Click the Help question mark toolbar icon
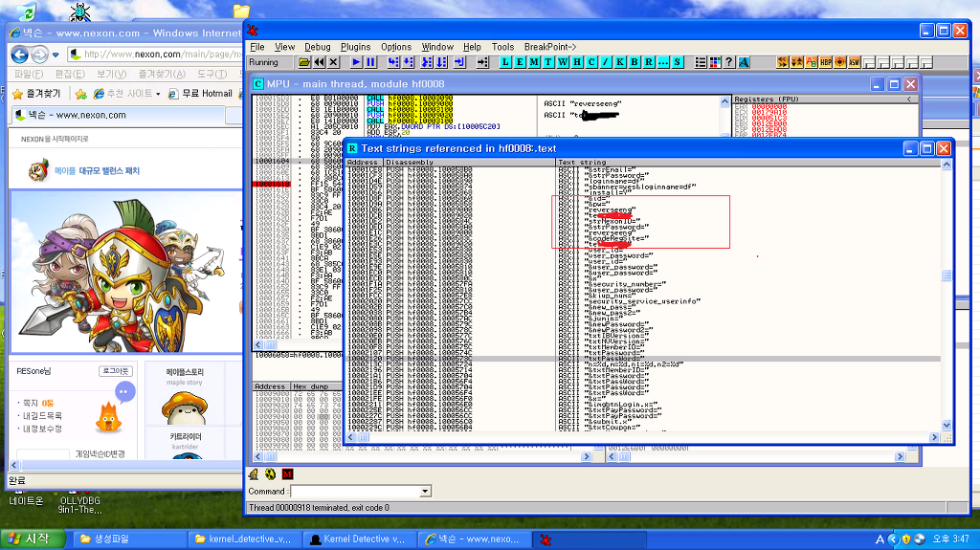The width and height of the screenshot is (980, 550). pyautogui.click(x=729, y=62)
